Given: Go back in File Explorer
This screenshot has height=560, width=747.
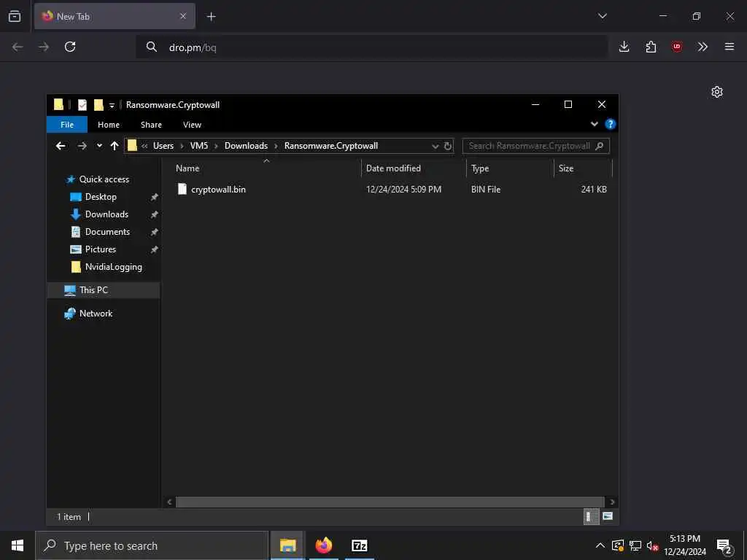Looking at the screenshot, I should pos(61,146).
